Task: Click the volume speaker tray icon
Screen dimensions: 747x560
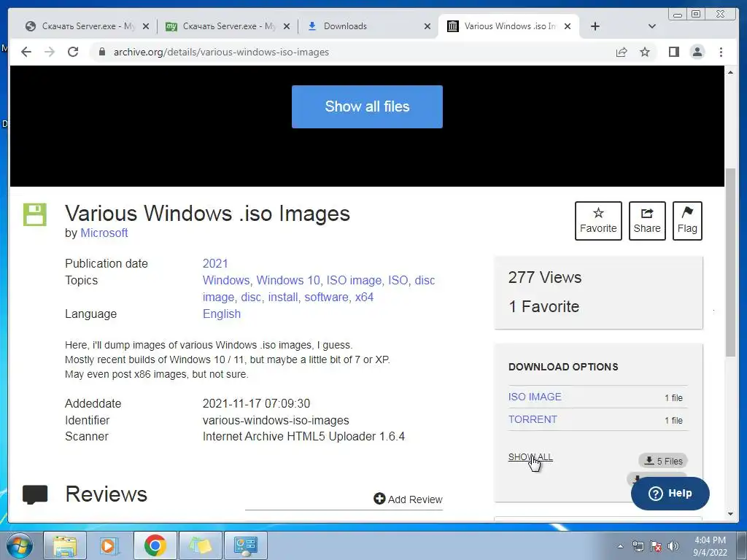Action: [x=673, y=546]
